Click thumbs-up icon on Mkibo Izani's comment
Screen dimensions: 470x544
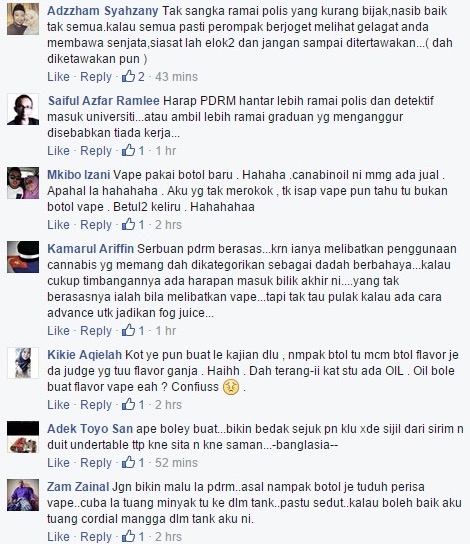128,224
